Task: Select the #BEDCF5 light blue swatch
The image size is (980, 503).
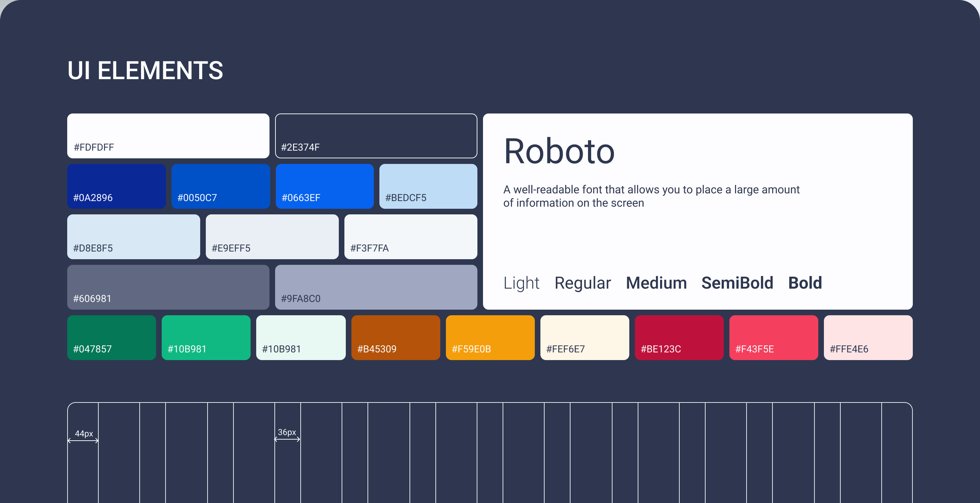Action: [428, 186]
